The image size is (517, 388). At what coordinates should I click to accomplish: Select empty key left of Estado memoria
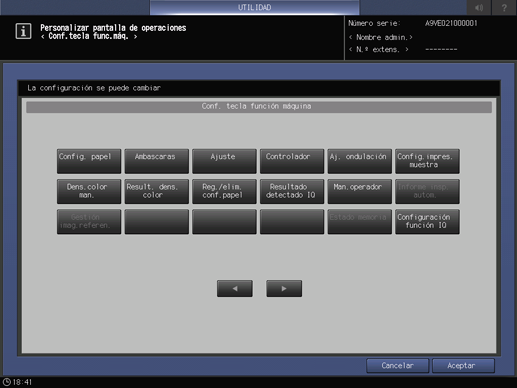click(292, 222)
